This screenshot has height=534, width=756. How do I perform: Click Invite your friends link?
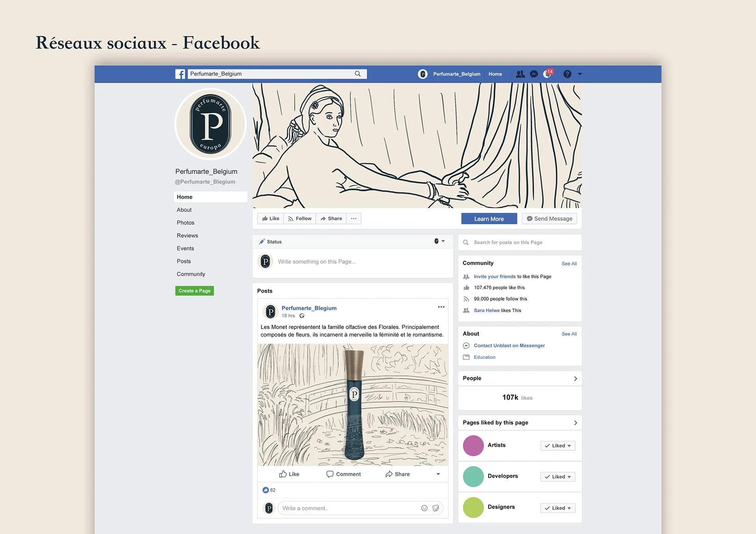(495, 277)
